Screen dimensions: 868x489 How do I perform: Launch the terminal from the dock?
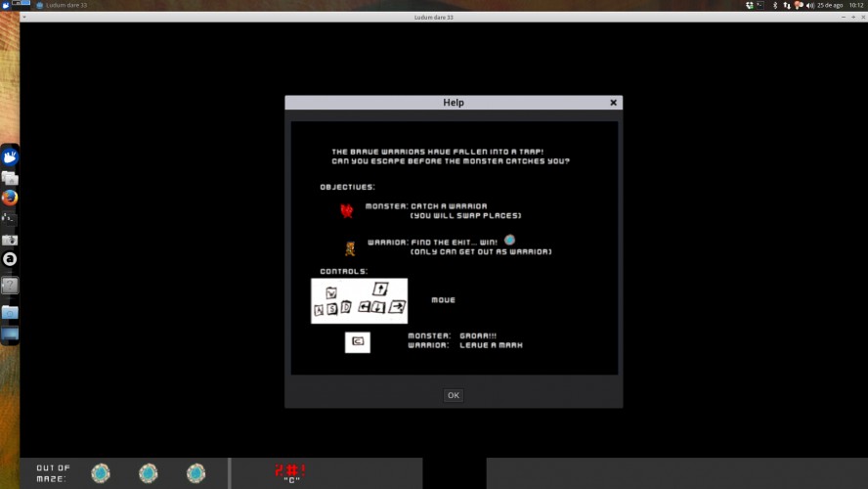10,219
